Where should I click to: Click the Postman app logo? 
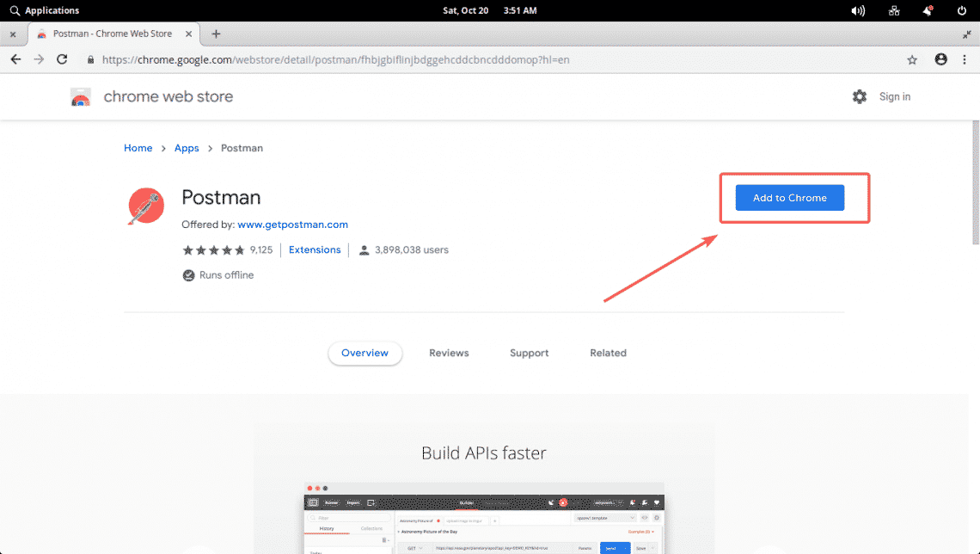tap(145, 206)
